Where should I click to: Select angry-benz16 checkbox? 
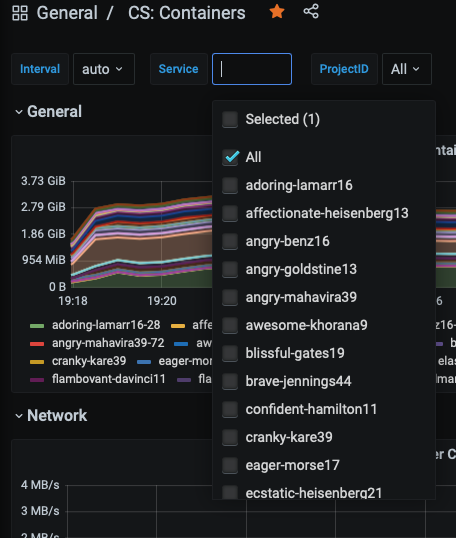(230, 241)
